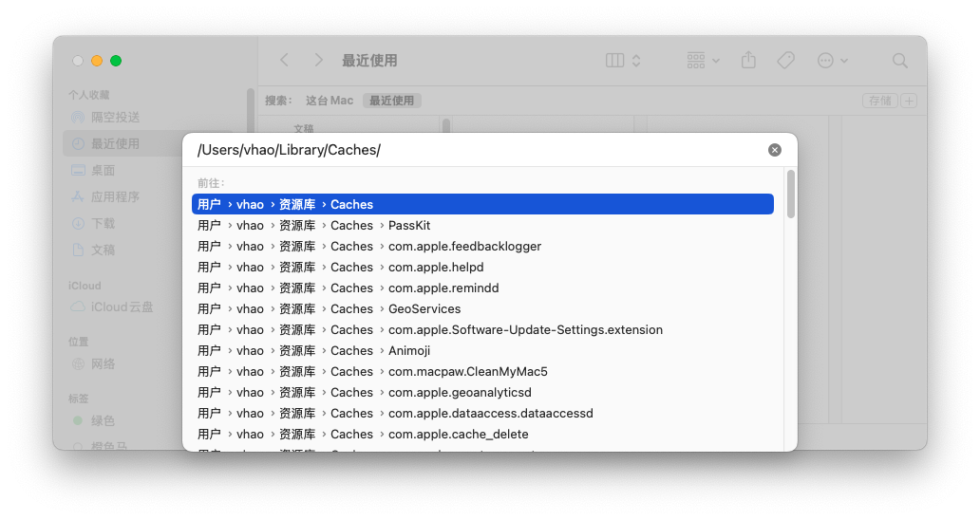This screenshot has height=520, width=980.
Task: Go forward with the right chevron
Action: point(318,61)
